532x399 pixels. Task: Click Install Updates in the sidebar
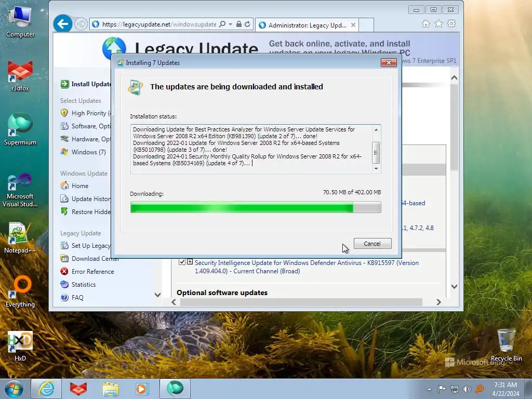91,84
